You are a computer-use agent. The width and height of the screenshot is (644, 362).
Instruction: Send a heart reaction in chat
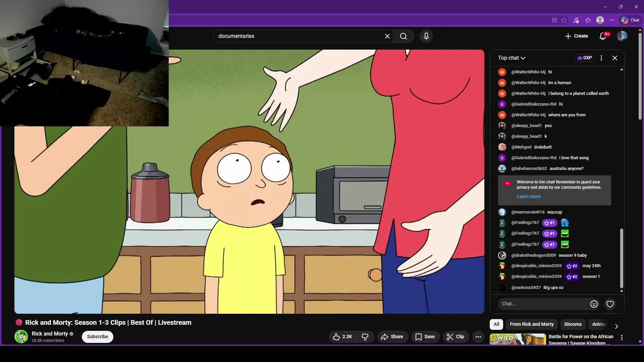coord(610,304)
